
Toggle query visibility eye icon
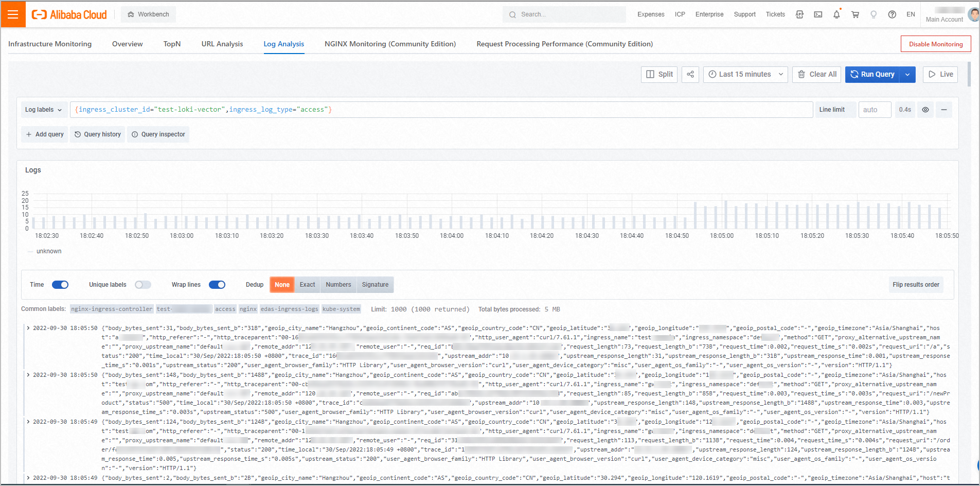point(925,110)
